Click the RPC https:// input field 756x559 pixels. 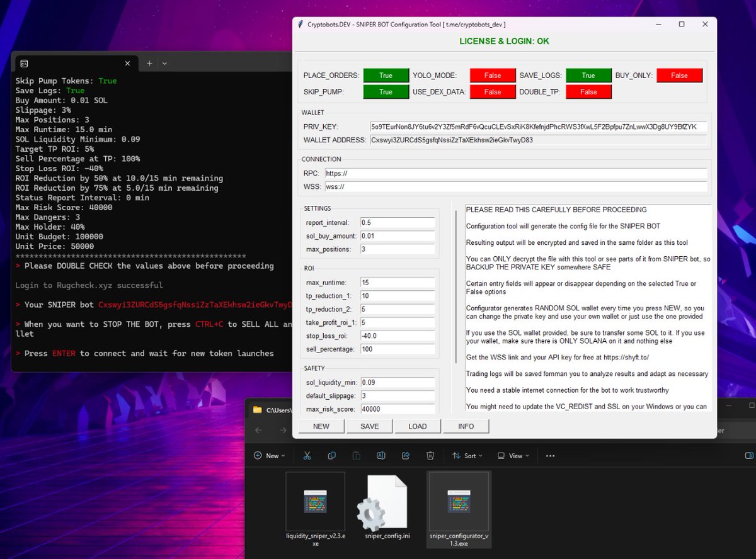pyautogui.click(x=516, y=173)
